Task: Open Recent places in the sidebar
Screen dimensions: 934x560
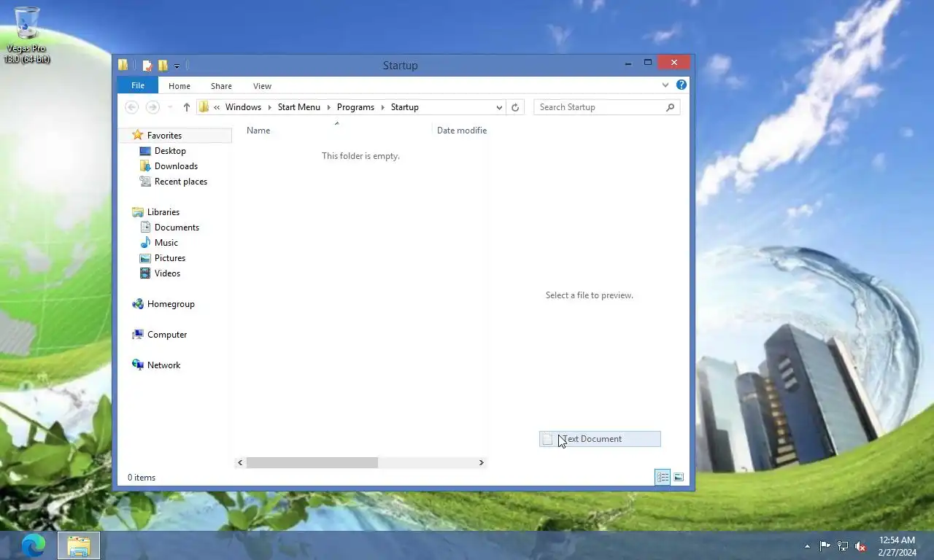Action: click(180, 182)
